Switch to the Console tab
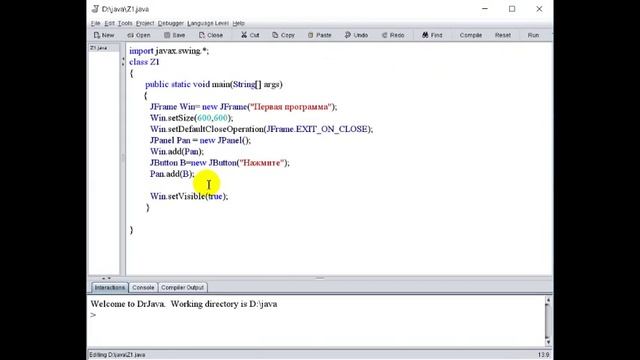This screenshot has width=640, height=360. tap(143, 287)
